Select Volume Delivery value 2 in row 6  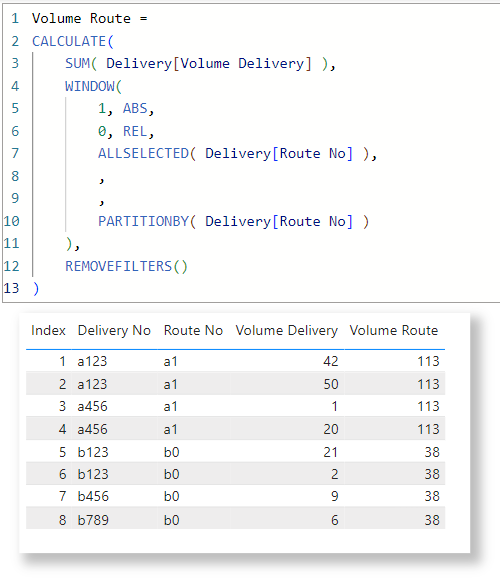pyautogui.click(x=335, y=474)
